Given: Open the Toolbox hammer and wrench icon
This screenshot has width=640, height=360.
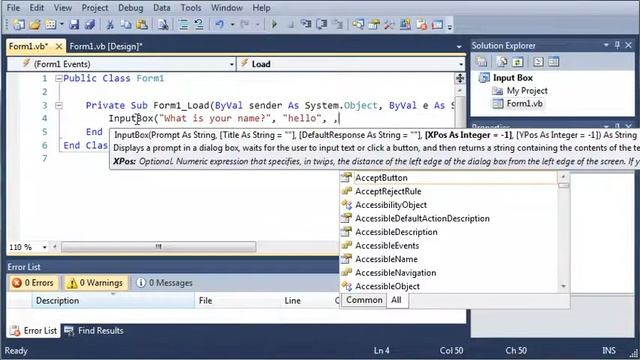Looking at the screenshot, I should [389, 24].
